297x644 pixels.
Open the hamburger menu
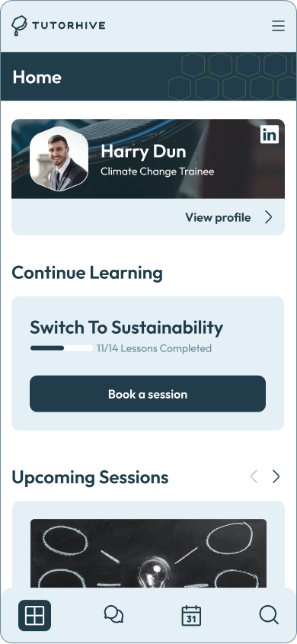(278, 26)
